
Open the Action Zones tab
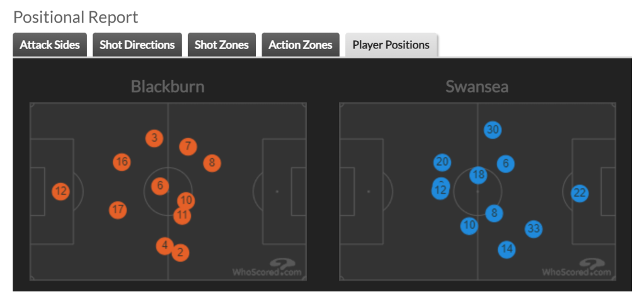point(301,45)
